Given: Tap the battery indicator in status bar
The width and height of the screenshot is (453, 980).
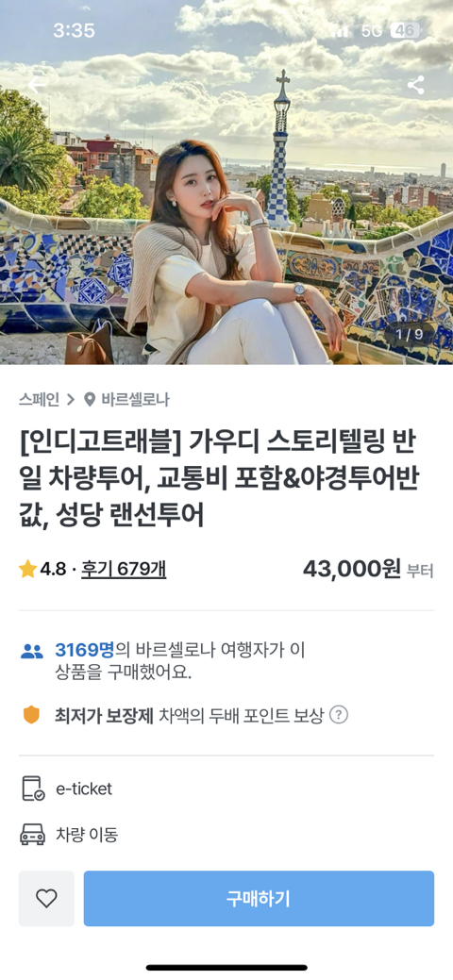Looking at the screenshot, I should click(406, 30).
